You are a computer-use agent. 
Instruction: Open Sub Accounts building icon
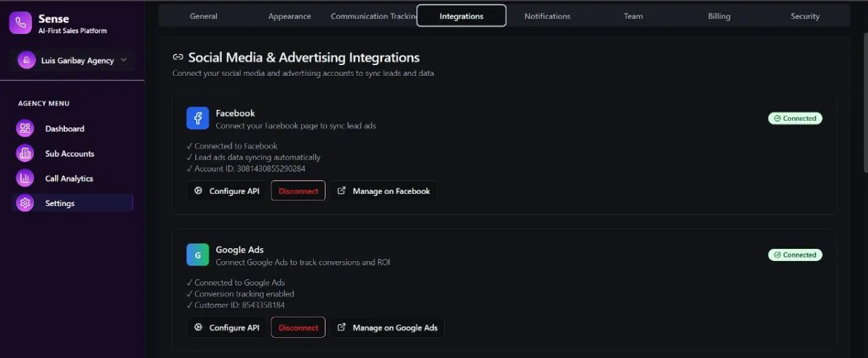[x=25, y=153]
